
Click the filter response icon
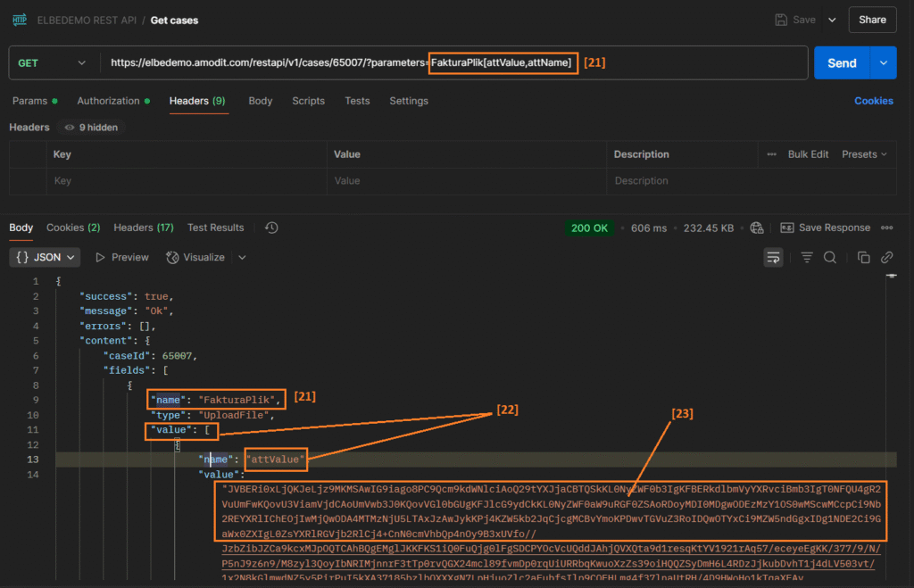(807, 257)
